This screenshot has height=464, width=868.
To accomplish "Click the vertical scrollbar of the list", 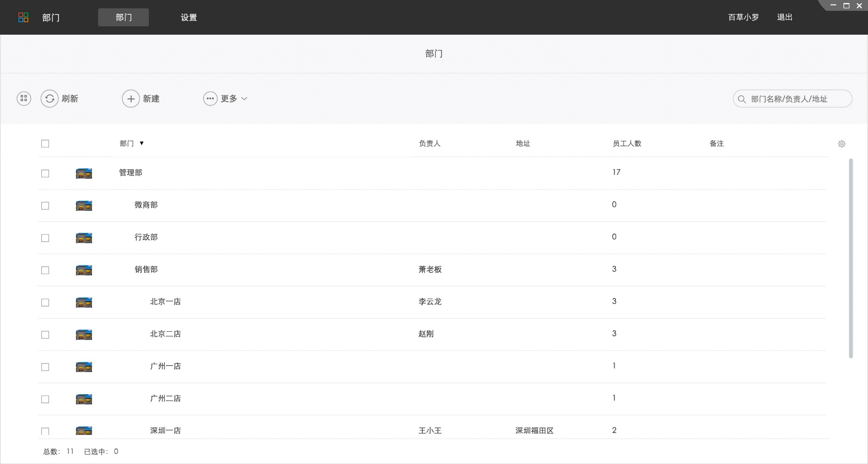I will click(851, 258).
